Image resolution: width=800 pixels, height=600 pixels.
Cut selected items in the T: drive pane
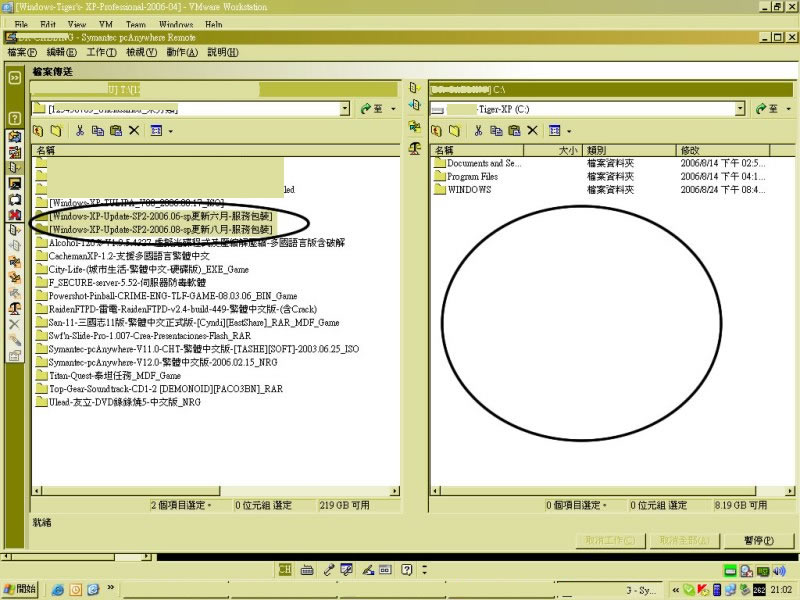[80, 131]
